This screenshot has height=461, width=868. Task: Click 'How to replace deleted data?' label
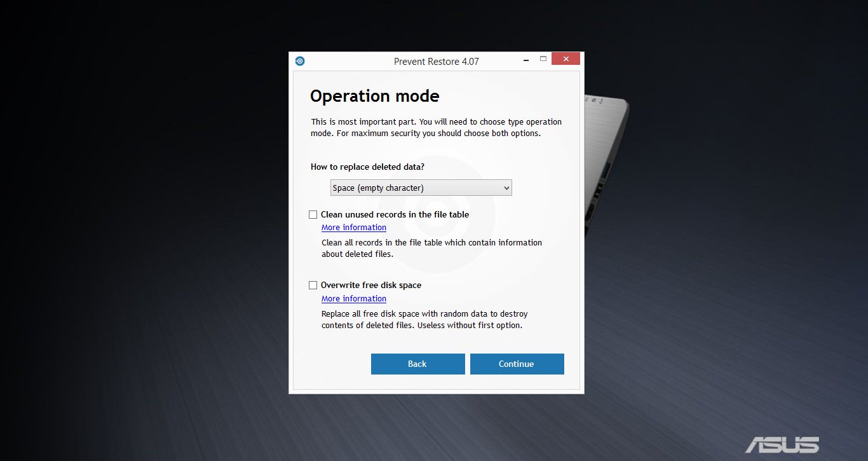[368, 167]
